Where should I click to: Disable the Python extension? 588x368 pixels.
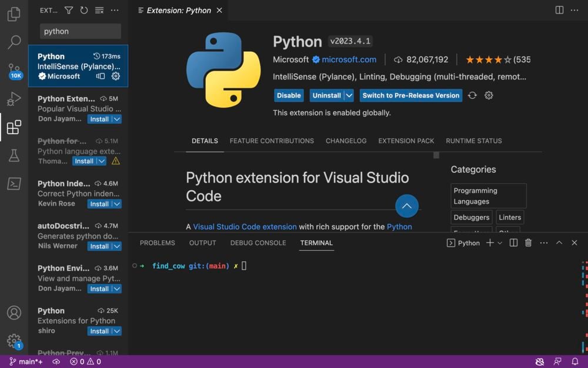point(289,95)
